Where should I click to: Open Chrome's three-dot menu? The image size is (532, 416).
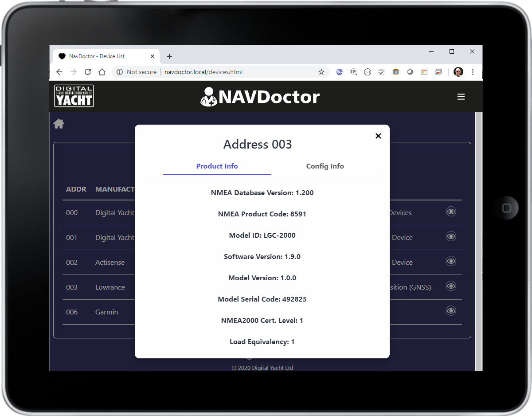[x=473, y=72]
